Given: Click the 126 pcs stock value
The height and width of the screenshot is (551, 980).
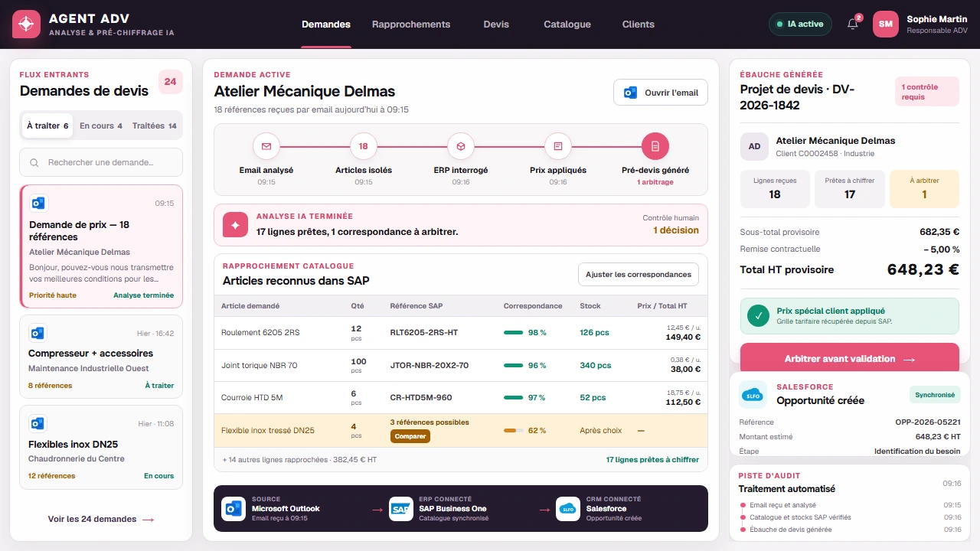Looking at the screenshot, I should click(593, 332).
